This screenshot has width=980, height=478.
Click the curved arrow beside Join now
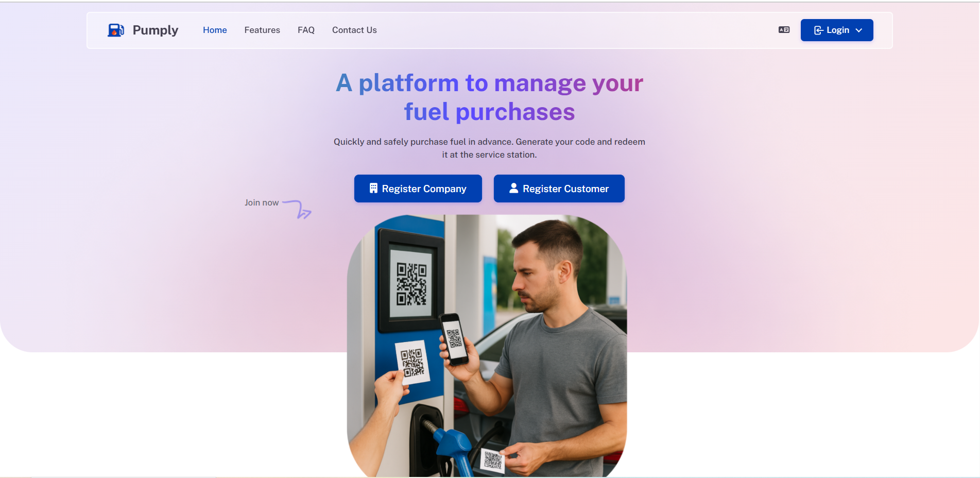click(297, 209)
